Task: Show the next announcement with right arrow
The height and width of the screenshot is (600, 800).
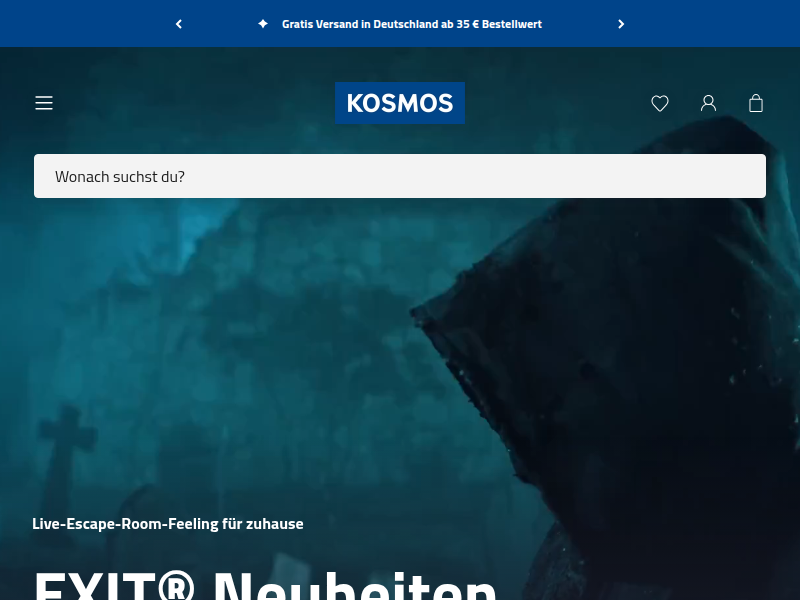Action: click(621, 24)
